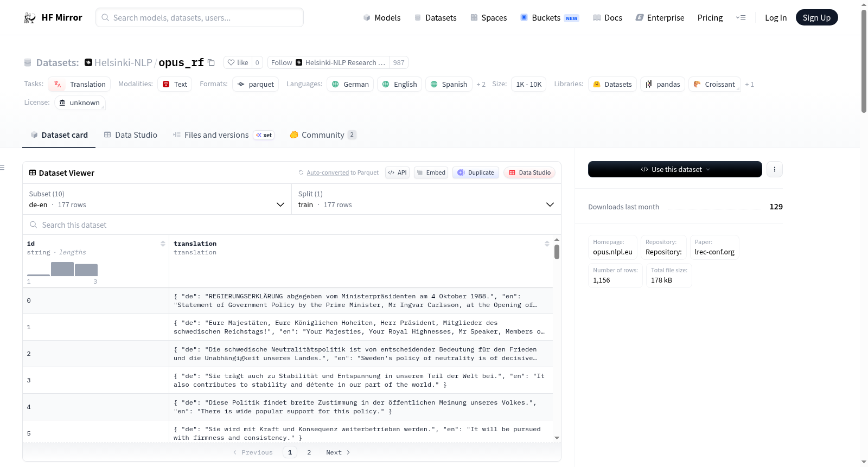This screenshot has width=868, height=467.
Task: Click the dataset table vertical scrollbar thumb
Action: pyautogui.click(x=557, y=252)
